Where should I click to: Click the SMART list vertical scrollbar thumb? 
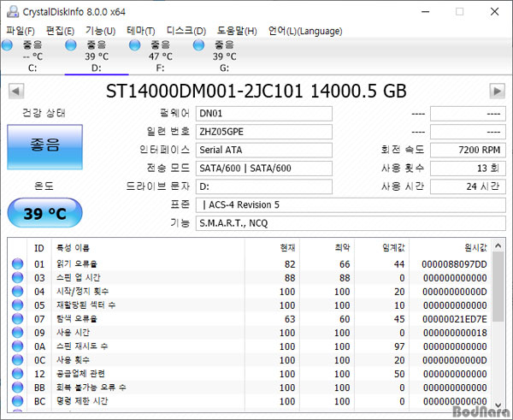point(498,287)
